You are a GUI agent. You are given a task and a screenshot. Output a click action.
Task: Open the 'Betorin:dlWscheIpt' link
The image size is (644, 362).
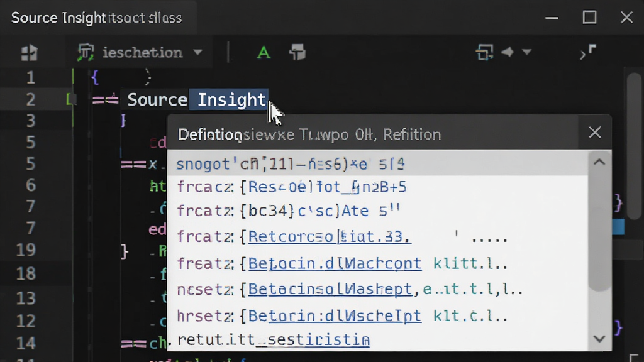coord(335,316)
